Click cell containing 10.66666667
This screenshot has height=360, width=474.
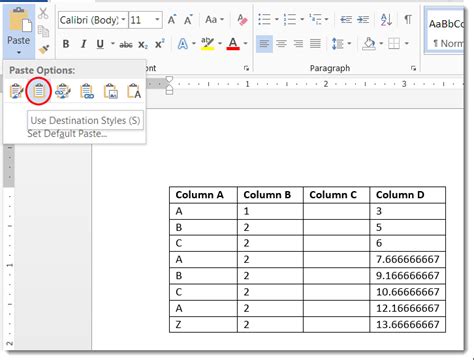pyautogui.click(x=408, y=292)
